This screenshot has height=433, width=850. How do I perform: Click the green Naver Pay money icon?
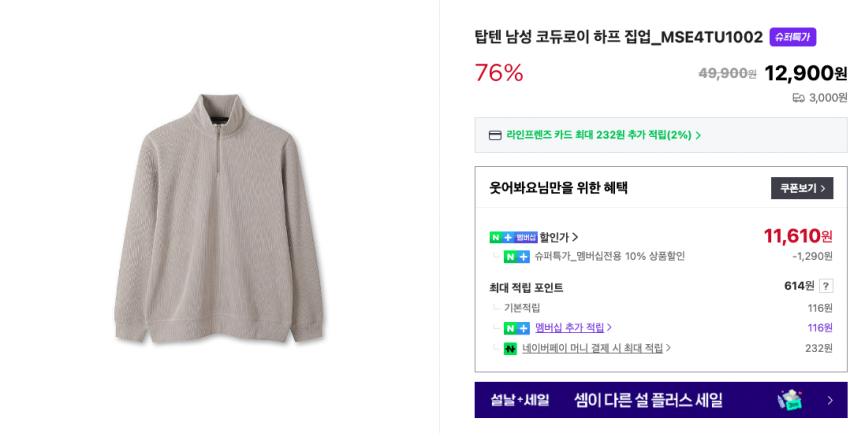510,348
